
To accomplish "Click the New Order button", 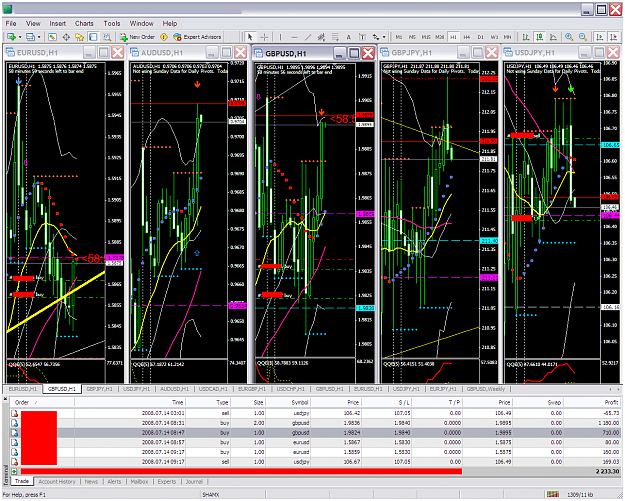I will [x=137, y=37].
